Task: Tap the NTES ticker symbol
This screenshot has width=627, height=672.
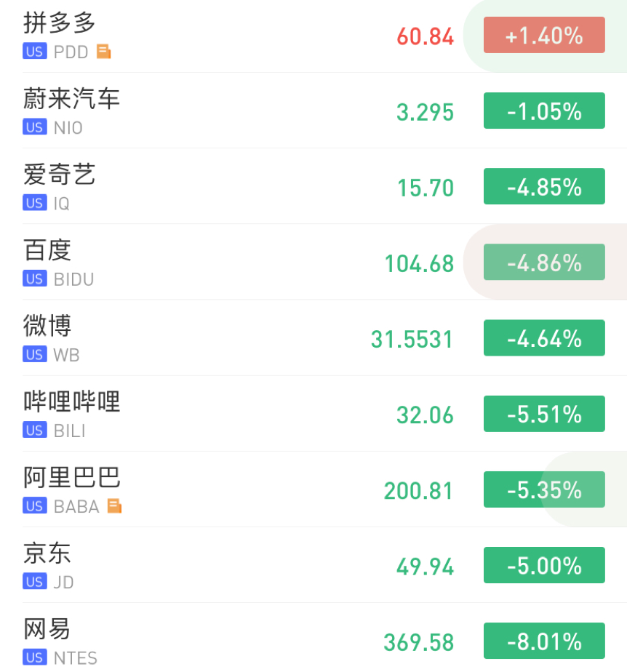Action: (76, 657)
